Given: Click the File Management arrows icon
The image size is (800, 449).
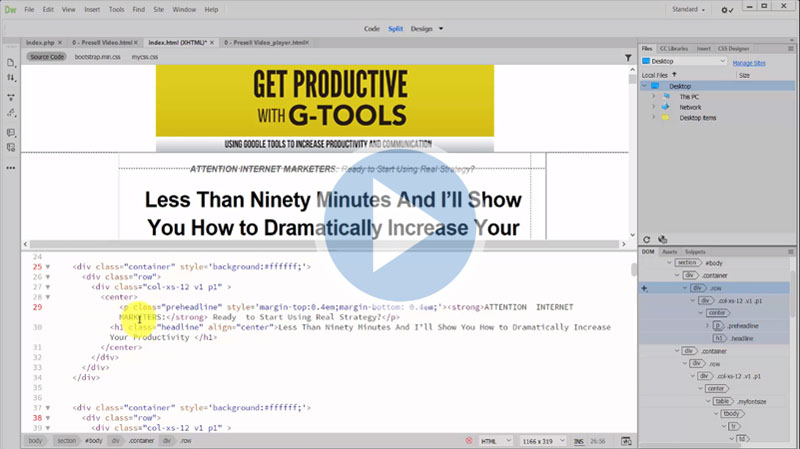Looking at the screenshot, I should tap(10, 79).
